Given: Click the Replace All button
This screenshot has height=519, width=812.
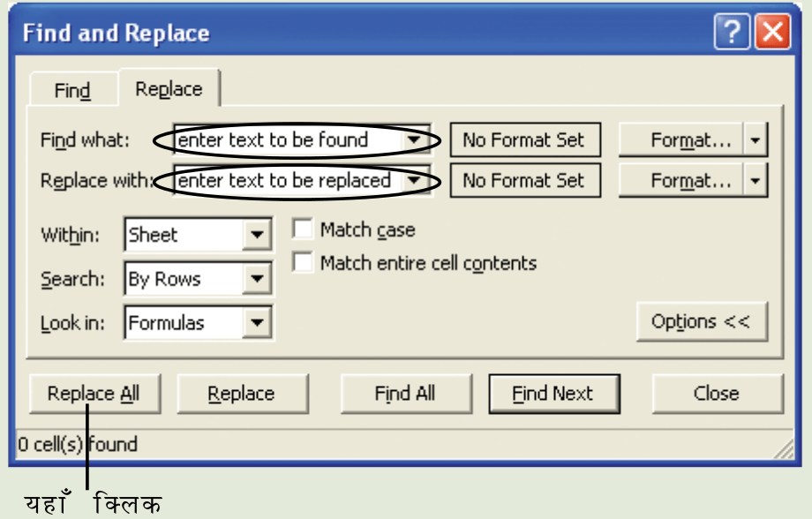Looking at the screenshot, I should (x=94, y=394).
